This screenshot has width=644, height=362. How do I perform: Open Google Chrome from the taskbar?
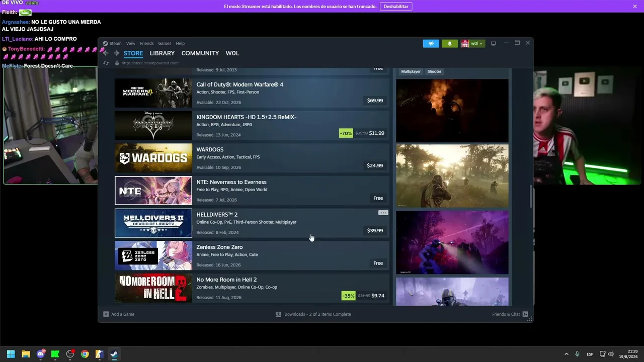(x=85, y=354)
